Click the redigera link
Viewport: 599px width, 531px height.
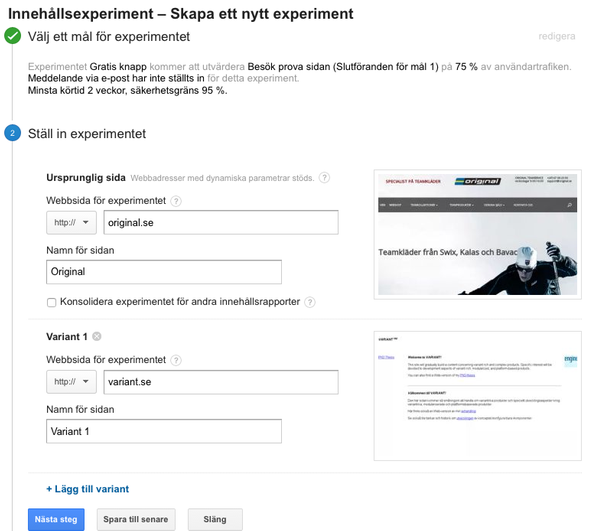(x=557, y=36)
